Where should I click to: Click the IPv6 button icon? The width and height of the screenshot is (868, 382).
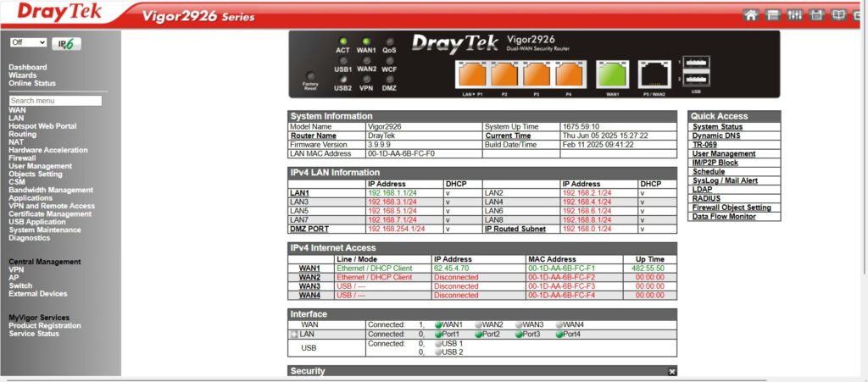click(x=66, y=43)
